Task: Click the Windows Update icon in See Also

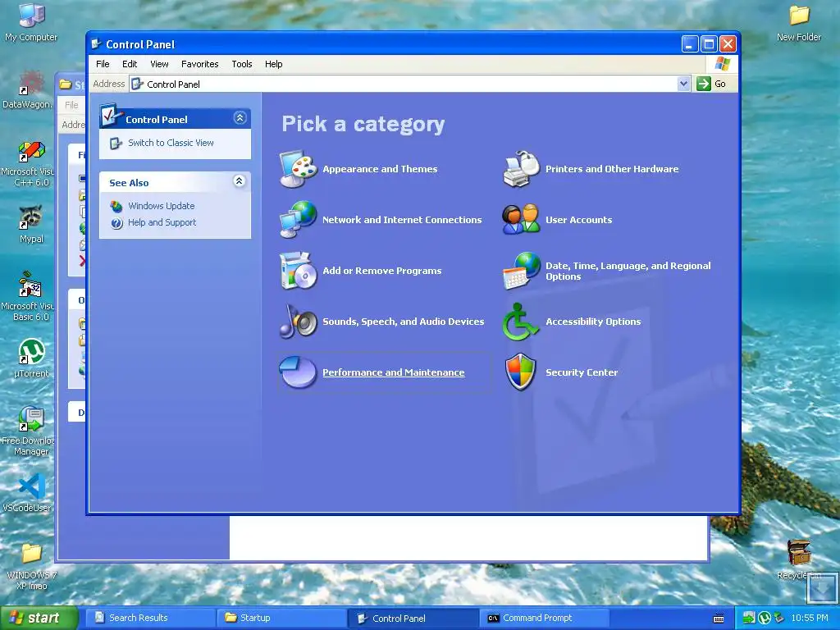Action: [116, 206]
